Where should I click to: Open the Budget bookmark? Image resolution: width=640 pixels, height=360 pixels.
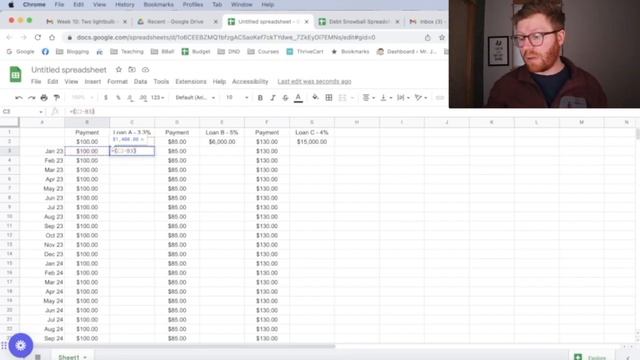tap(196, 51)
